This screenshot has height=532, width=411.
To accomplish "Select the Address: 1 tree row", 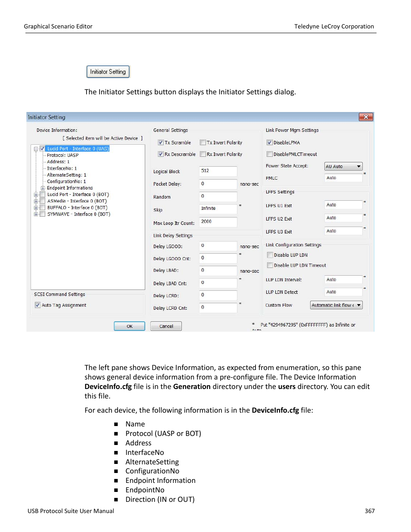I will pyautogui.click(x=58, y=162).
